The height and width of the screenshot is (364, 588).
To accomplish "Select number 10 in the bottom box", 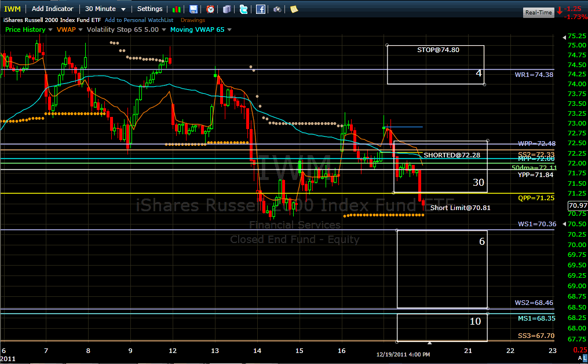I will tap(476, 321).
